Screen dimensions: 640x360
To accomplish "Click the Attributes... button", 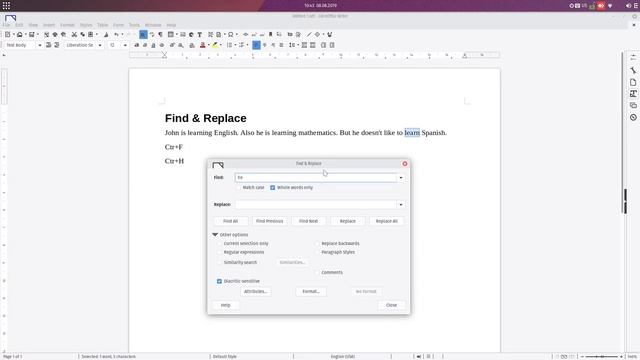I will click(256, 291).
